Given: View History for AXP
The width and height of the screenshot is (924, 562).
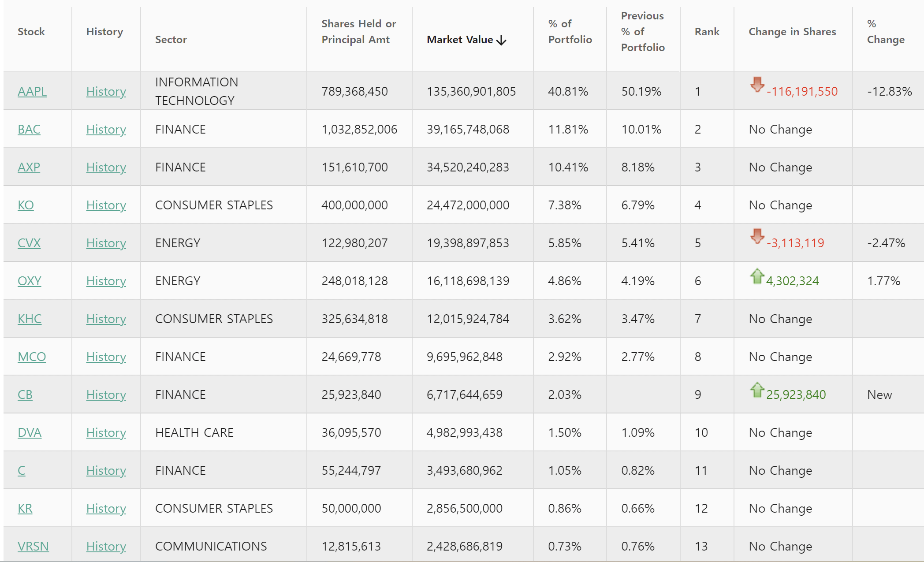Looking at the screenshot, I should pyautogui.click(x=106, y=167).
